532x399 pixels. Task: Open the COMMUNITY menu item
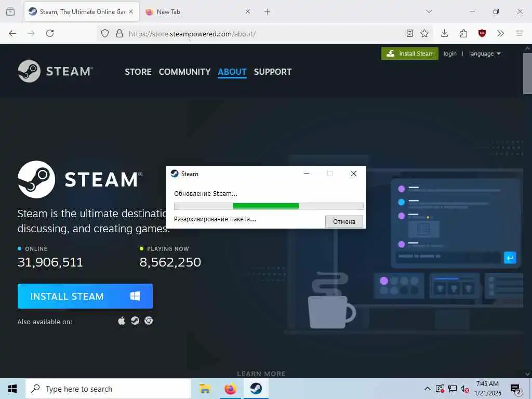pos(184,72)
